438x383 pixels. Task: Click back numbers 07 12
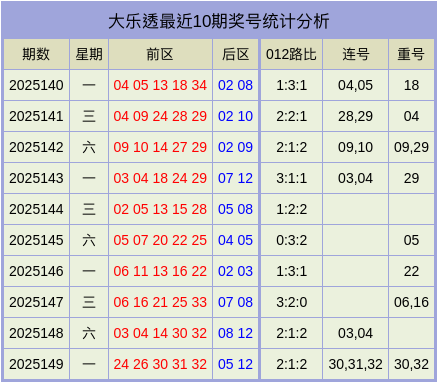pyautogui.click(x=235, y=178)
